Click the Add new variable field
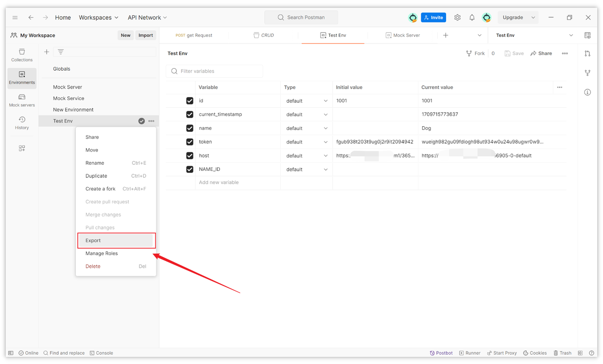Image resolution: width=603 pixels, height=364 pixels. 238,183
